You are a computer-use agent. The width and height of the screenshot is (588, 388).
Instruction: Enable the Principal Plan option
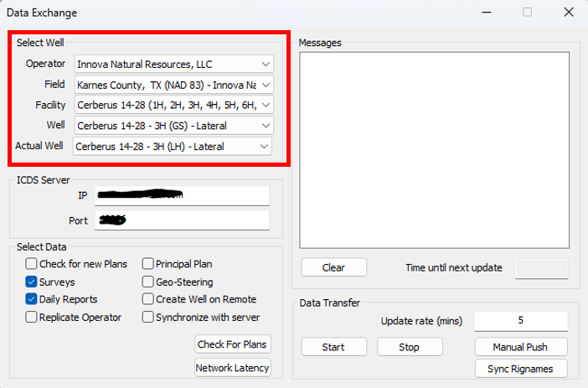click(148, 264)
